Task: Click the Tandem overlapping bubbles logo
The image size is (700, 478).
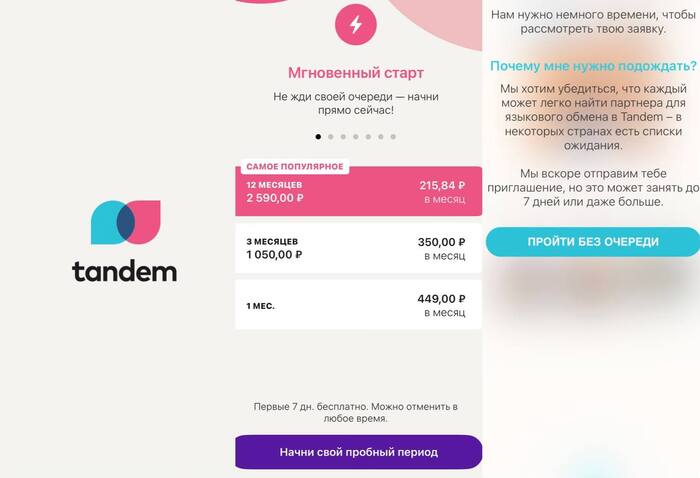Action: click(x=125, y=222)
